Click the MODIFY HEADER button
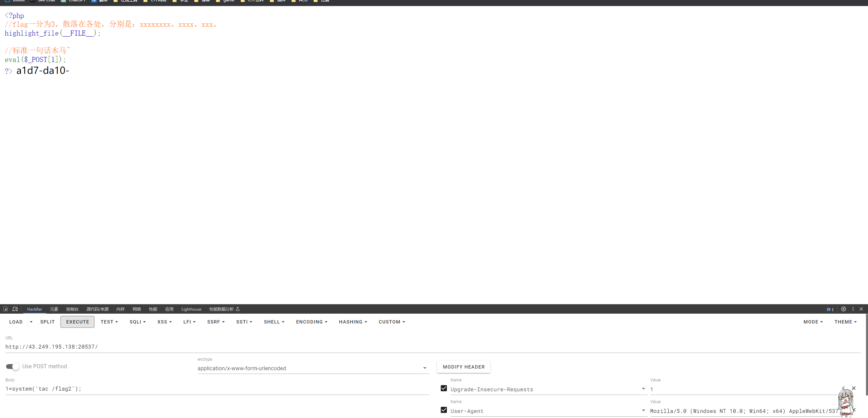 point(463,367)
